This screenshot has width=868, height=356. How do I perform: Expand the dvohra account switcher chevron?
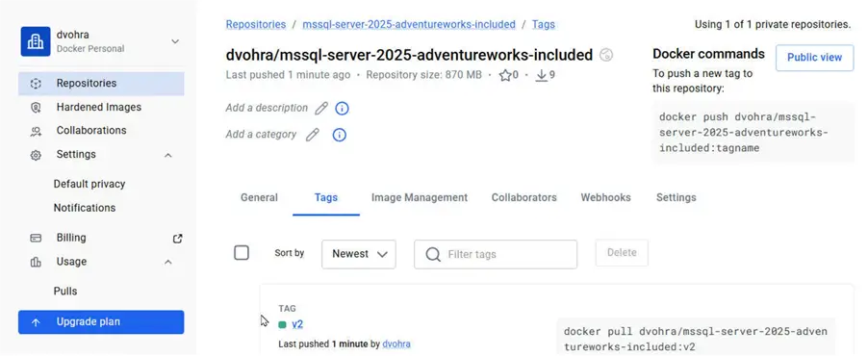[175, 41]
